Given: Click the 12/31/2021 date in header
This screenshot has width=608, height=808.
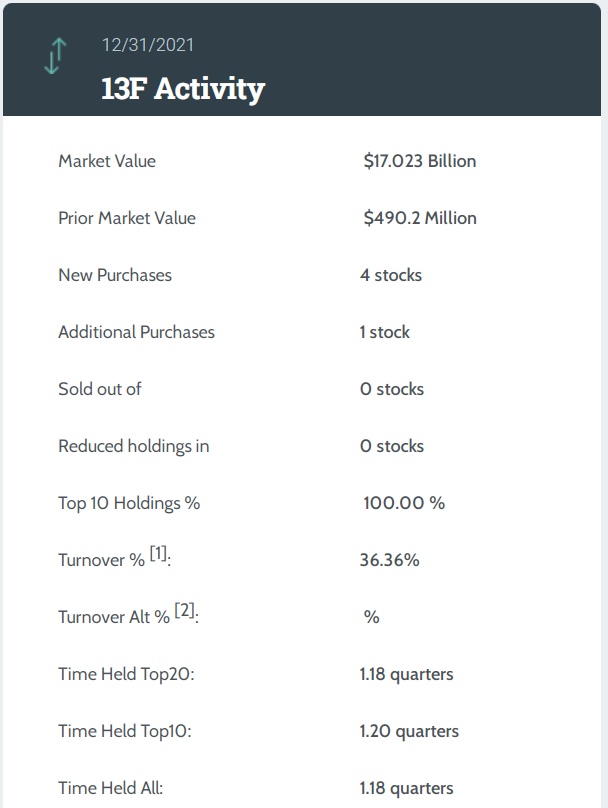Looking at the screenshot, I should [x=148, y=45].
